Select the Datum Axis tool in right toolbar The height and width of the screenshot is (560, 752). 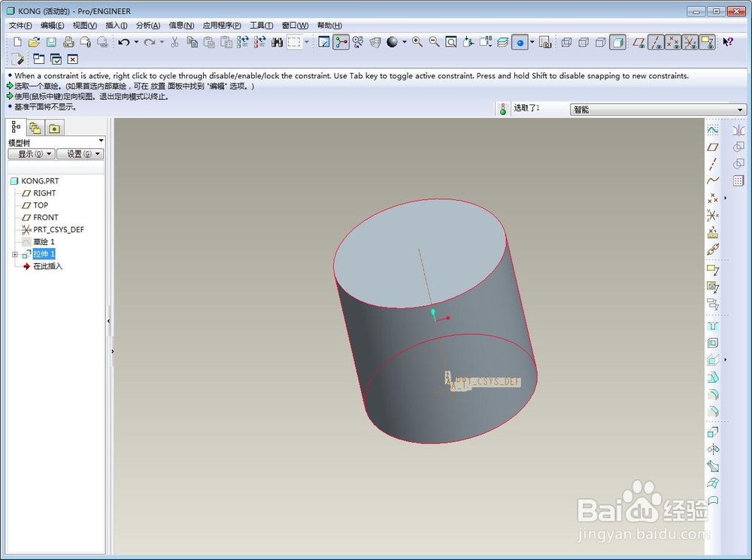(x=713, y=164)
